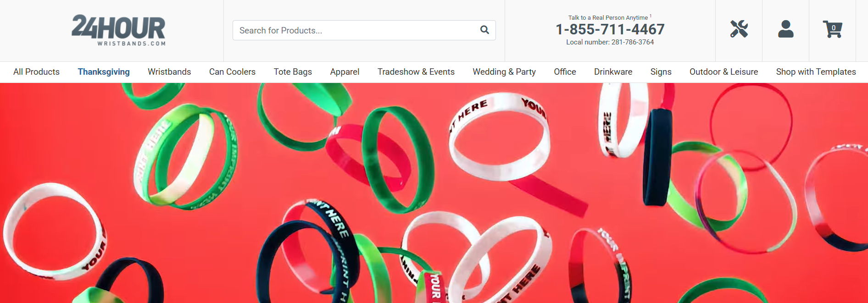Click the 24Hour Wristbands logo

118,30
